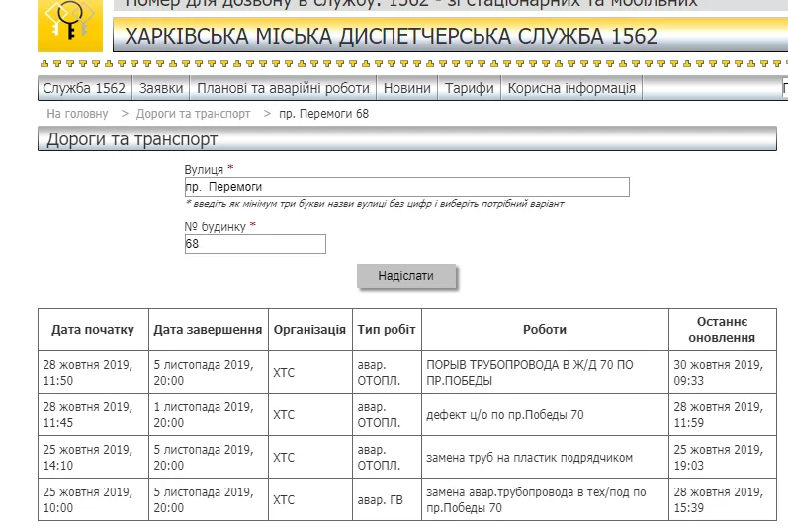Screen dimensions: 788x532
Task: Open the Тарифи menu item
Action: point(470,88)
